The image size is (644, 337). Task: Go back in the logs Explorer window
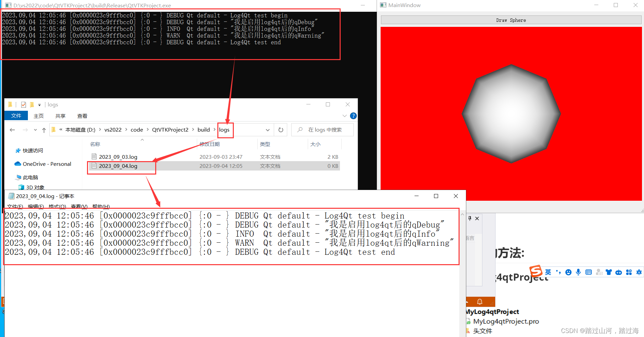[12, 130]
